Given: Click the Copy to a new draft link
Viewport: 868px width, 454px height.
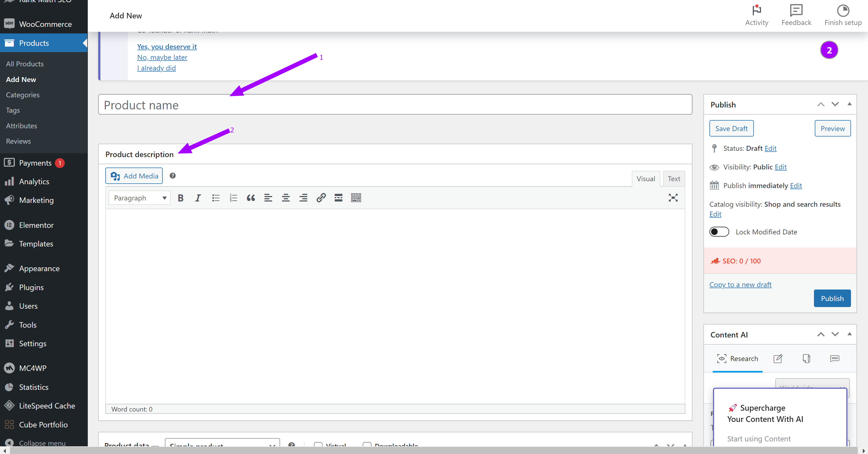Looking at the screenshot, I should tap(740, 285).
